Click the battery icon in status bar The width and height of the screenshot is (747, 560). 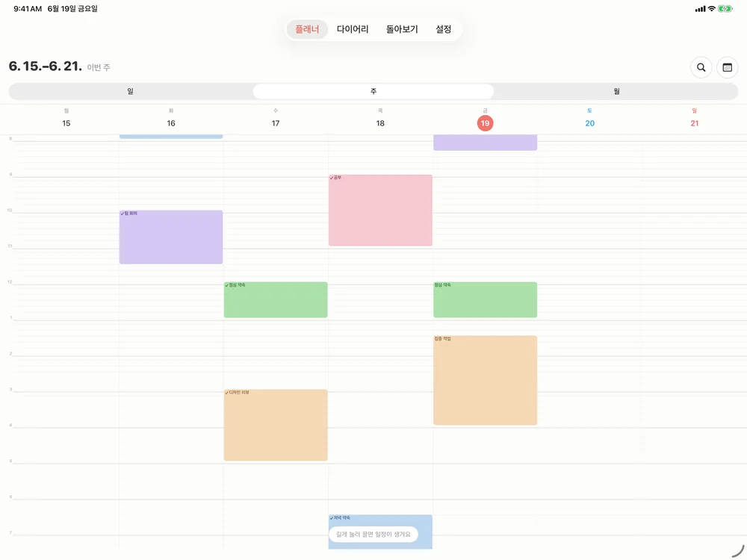pyautogui.click(x=725, y=8)
